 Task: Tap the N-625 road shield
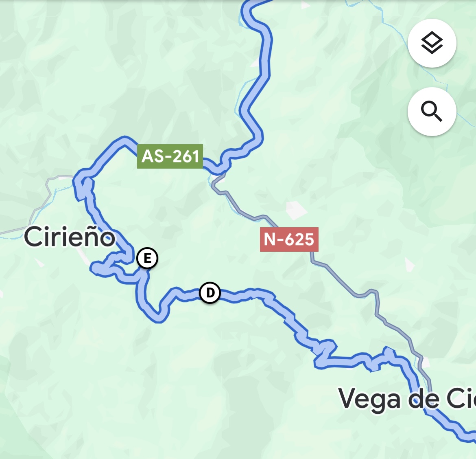pyautogui.click(x=289, y=239)
